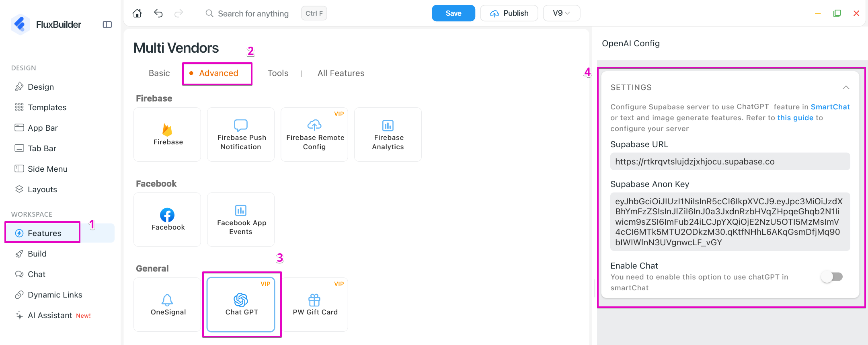Switch to the Basic tab
Viewport: 868px width, 345px height.
[159, 73]
